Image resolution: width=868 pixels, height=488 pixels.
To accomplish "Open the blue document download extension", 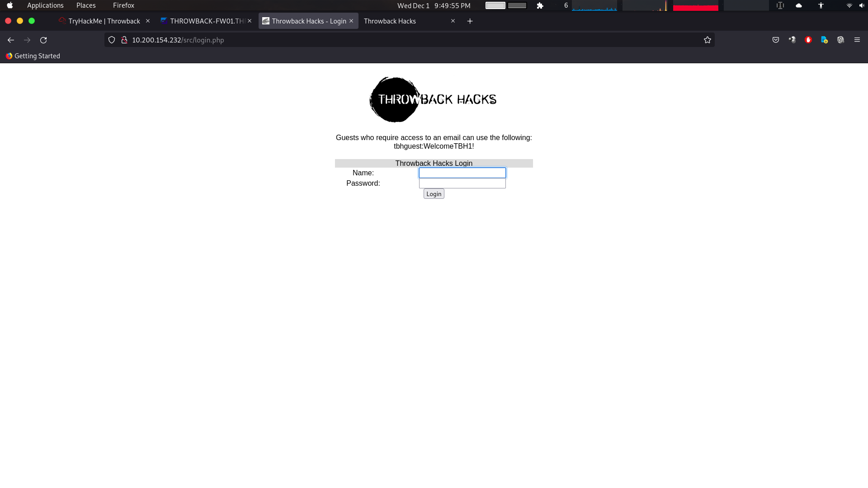I will (824, 40).
